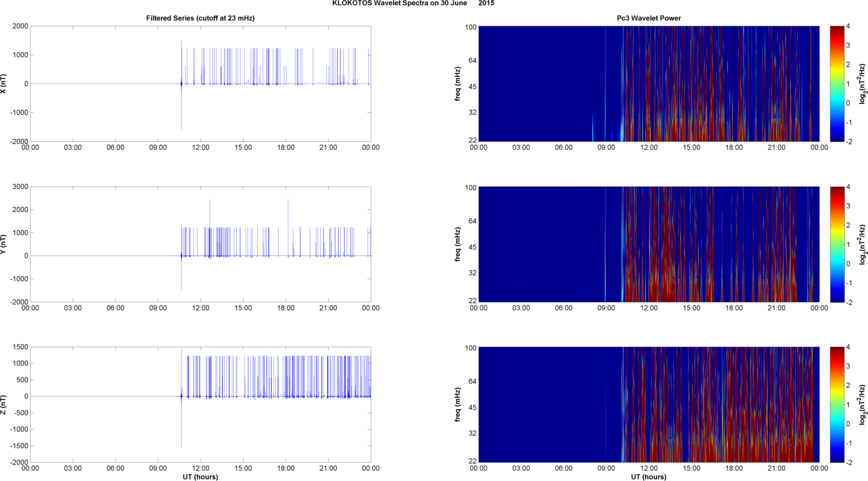The height and width of the screenshot is (481, 868).
Task: Click the -2 tick on the bottom colorbar
Action: tap(848, 462)
